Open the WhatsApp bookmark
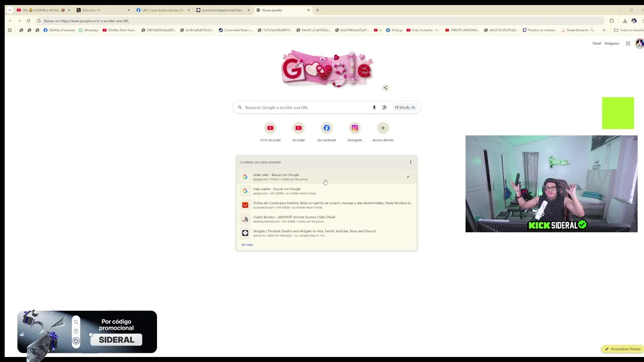644x362 pixels. click(89, 30)
